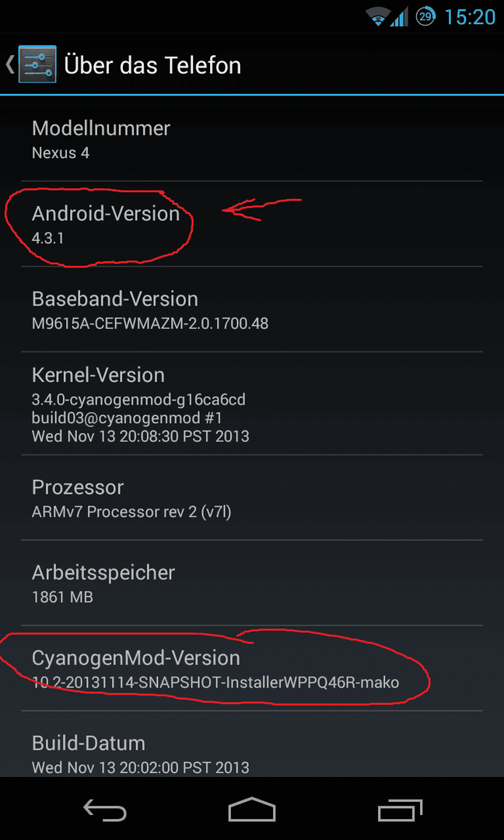
Task: Tap the Über das Telefon title
Action: tap(152, 65)
